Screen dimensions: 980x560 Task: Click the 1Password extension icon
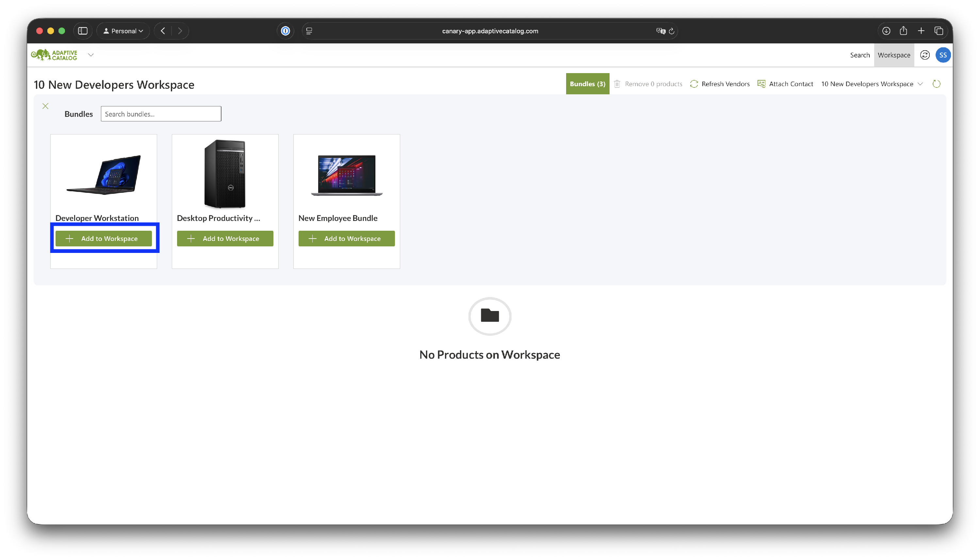point(285,31)
